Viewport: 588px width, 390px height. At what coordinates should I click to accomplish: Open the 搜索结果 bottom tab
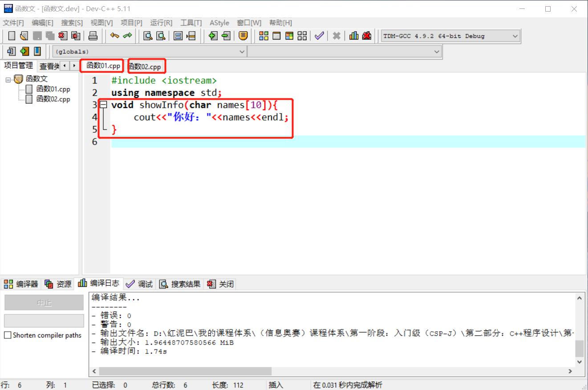(x=180, y=284)
